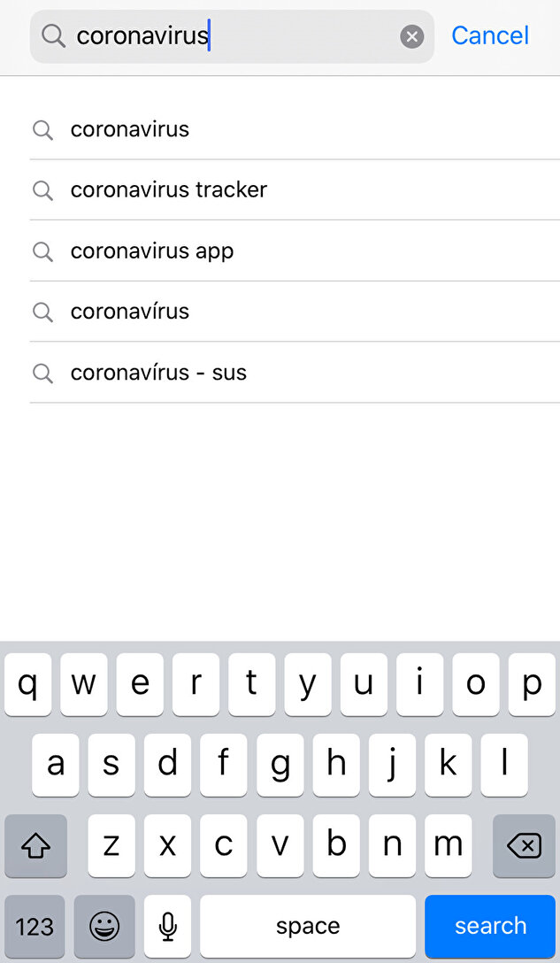Tap magnifier icon beside coronavirus app
This screenshot has height=963, width=560.
(42, 251)
